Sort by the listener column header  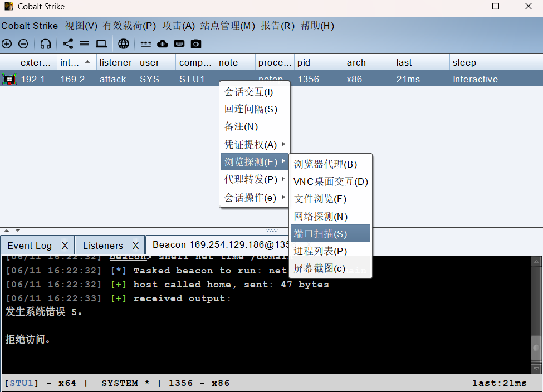116,62
